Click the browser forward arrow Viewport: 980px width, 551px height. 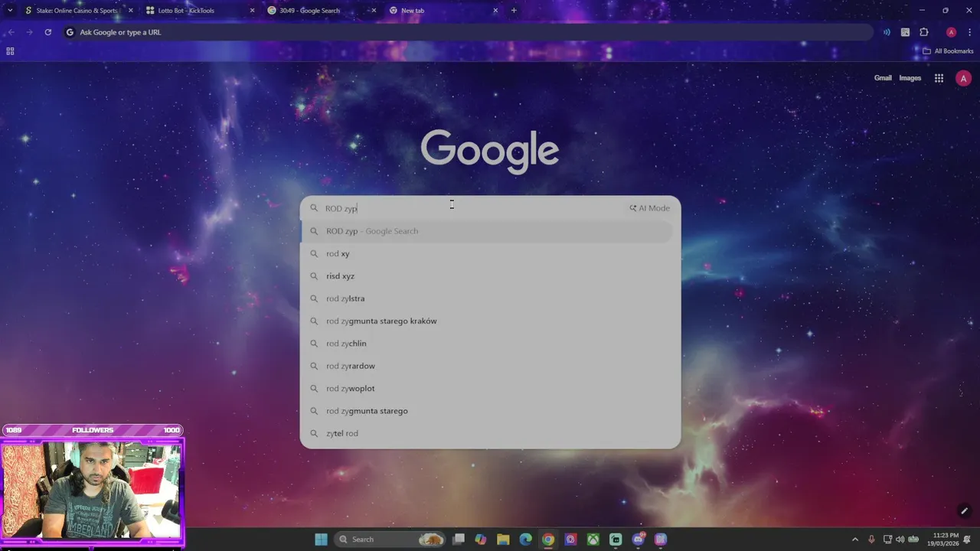(29, 32)
